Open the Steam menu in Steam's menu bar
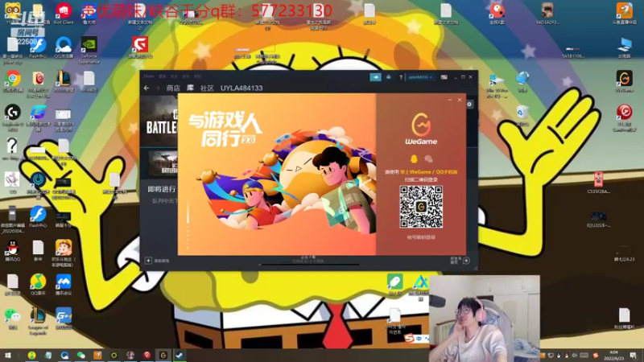The width and height of the screenshot is (644, 362). tap(149, 76)
